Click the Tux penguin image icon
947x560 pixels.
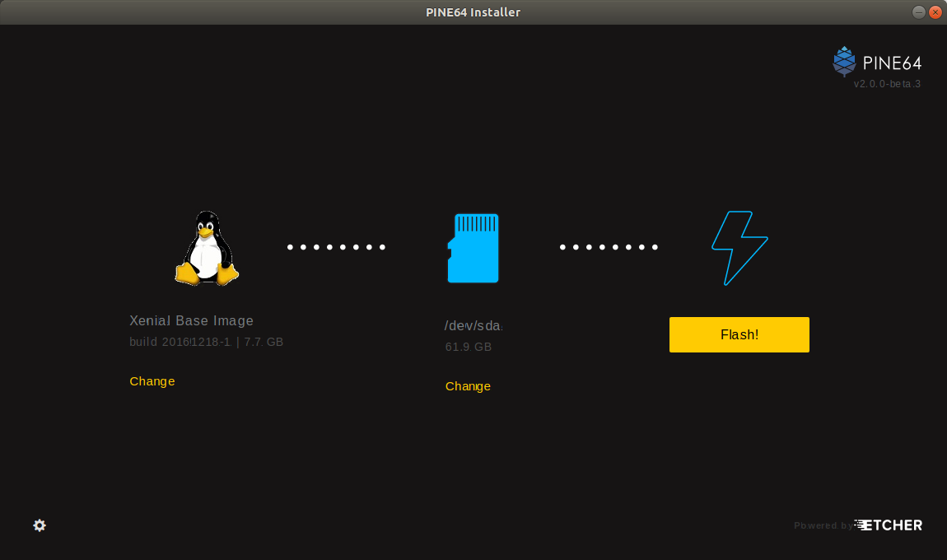[207, 248]
